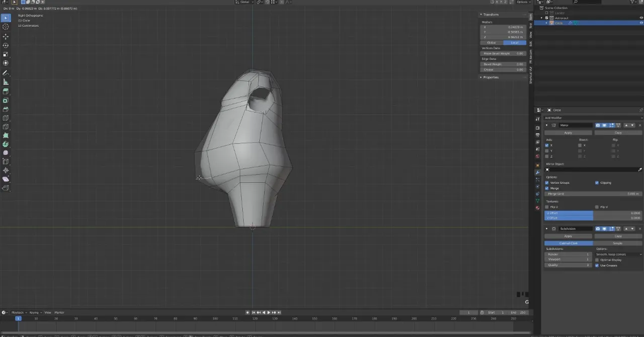This screenshot has height=337, width=644.
Task: Enable Bisect X checkbox
Action: click(580, 145)
